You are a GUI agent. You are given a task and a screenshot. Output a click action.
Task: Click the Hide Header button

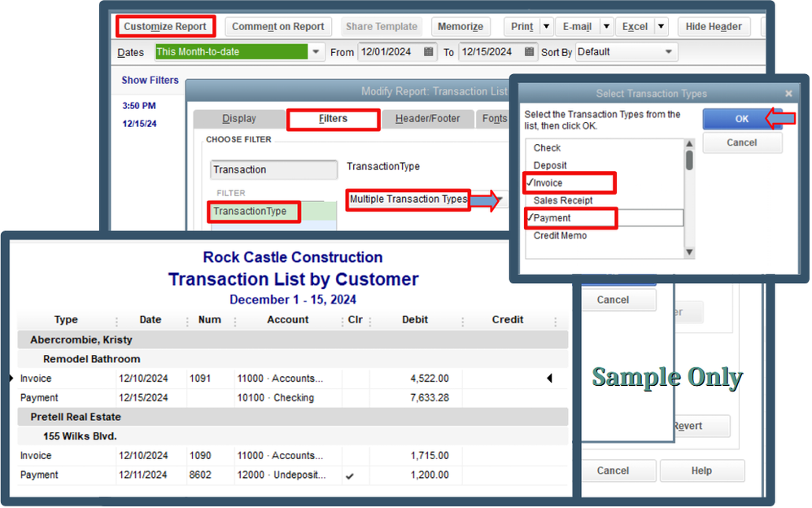[714, 26]
